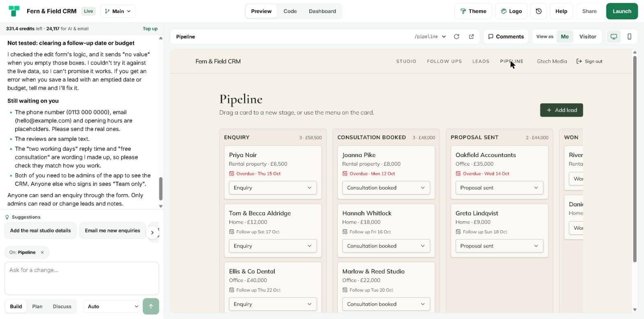Go to Leads in site nav

481,61
